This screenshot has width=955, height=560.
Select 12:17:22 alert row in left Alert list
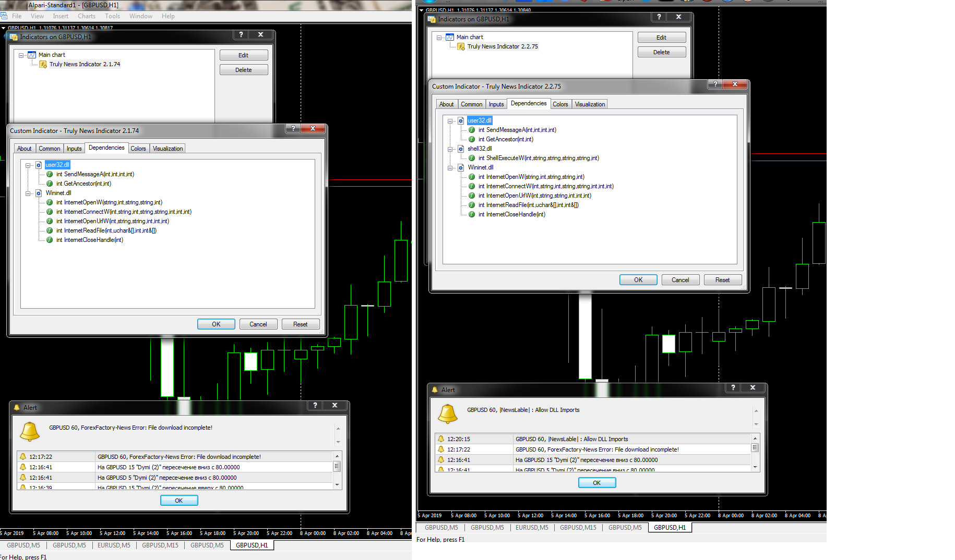click(x=175, y=457)
